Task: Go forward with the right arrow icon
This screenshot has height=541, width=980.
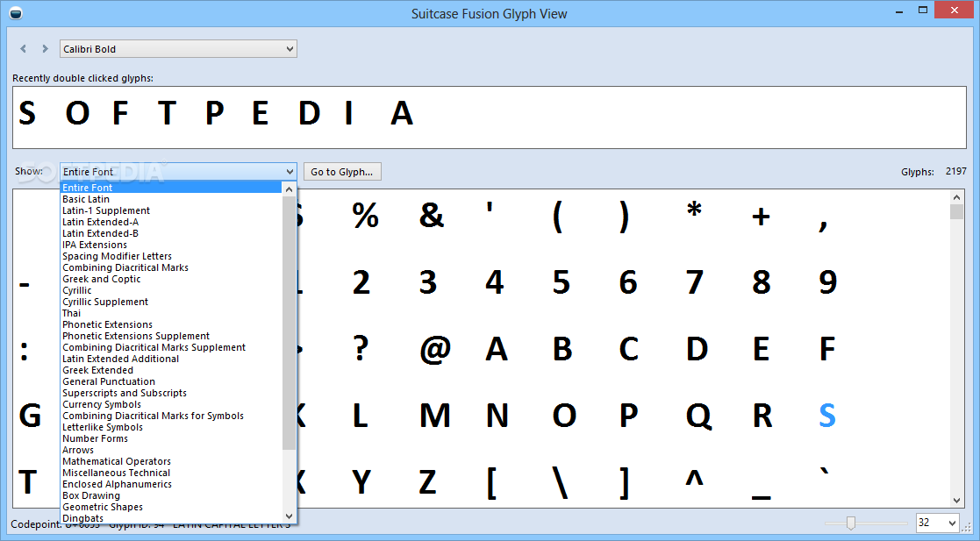Action: coord(45,49)
